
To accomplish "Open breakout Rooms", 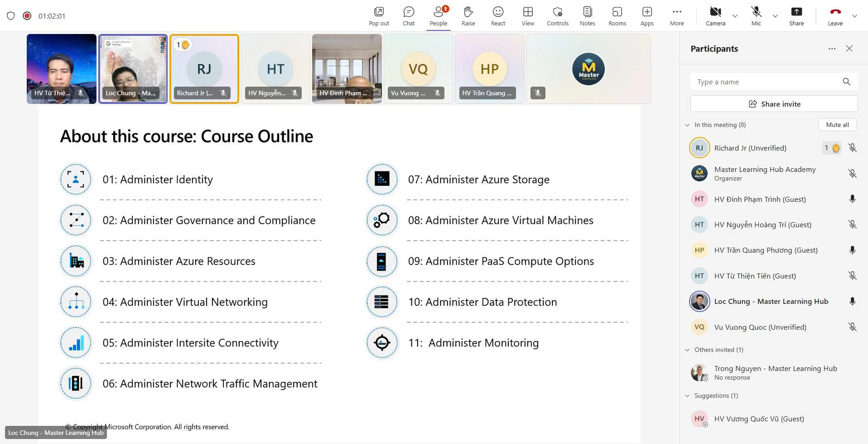I will [x=617, y=16].
